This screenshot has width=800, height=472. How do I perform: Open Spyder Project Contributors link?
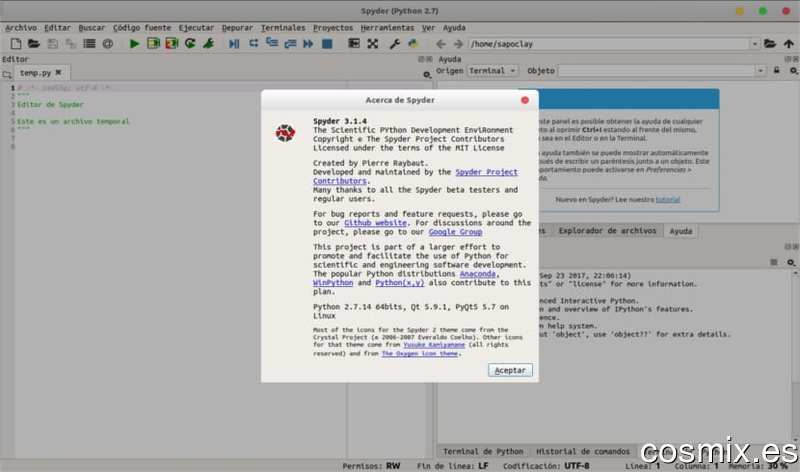[x=486, y=172]
